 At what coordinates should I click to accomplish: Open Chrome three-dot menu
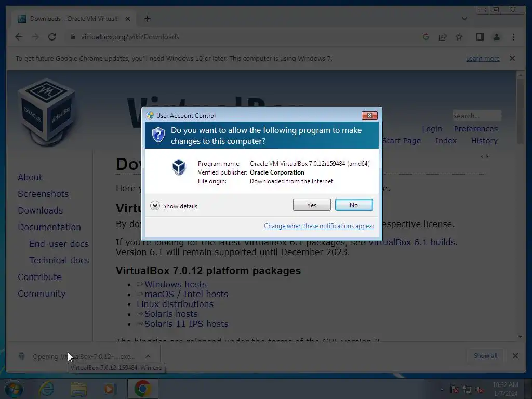pos(513,37)
